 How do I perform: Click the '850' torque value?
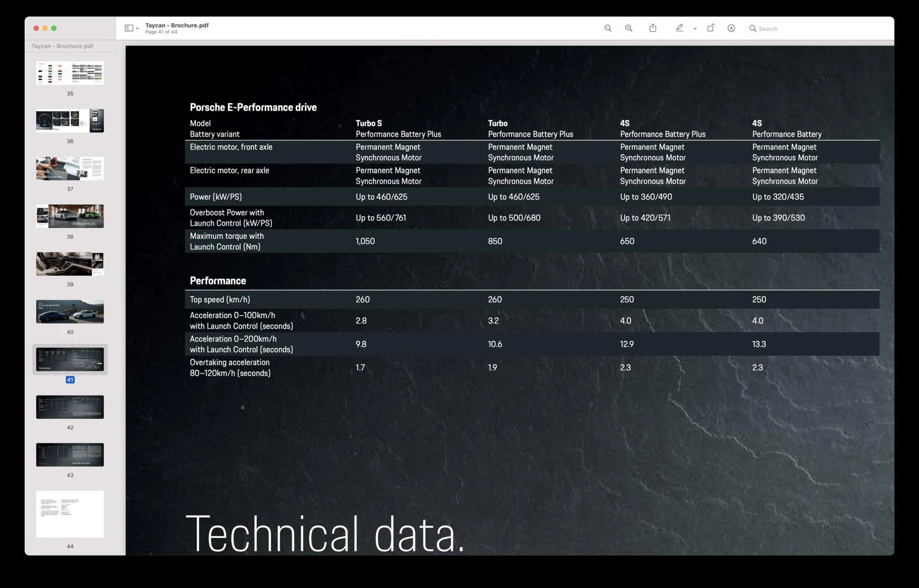click(495, 241)
